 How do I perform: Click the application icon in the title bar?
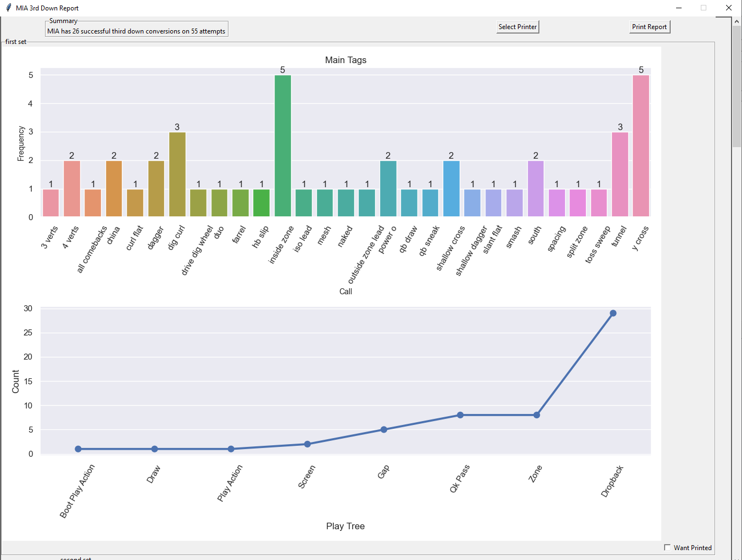(8, 8)
